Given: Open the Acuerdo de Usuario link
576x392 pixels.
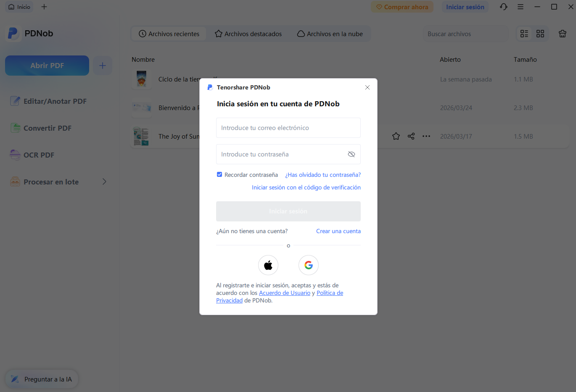Looking at the screenshot, I should (285, 293).
